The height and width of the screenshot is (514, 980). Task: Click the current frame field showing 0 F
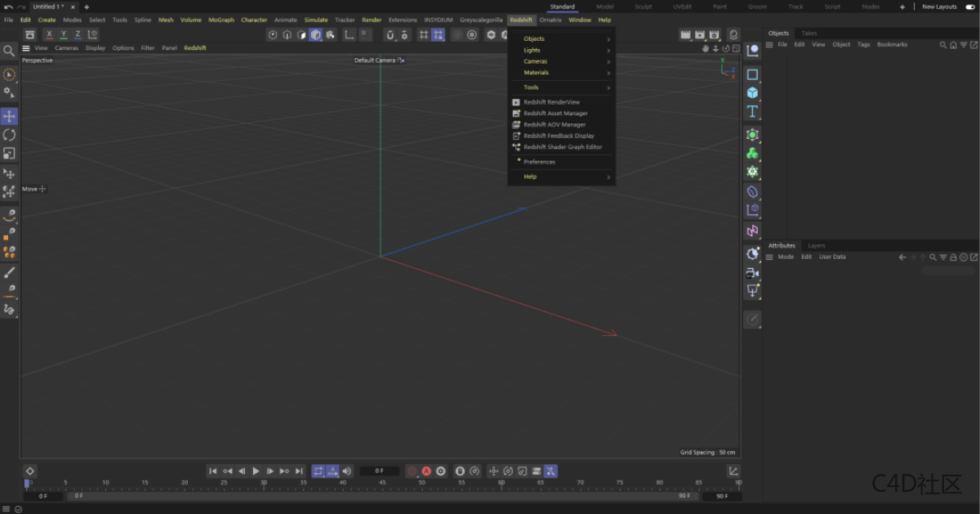click(379, 472)
